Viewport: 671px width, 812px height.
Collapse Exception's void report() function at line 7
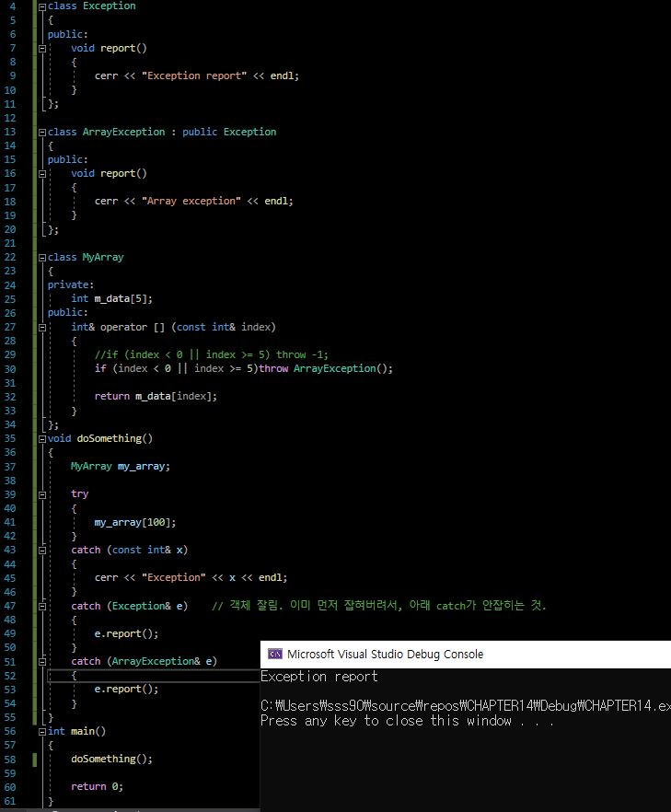(42, 49)
